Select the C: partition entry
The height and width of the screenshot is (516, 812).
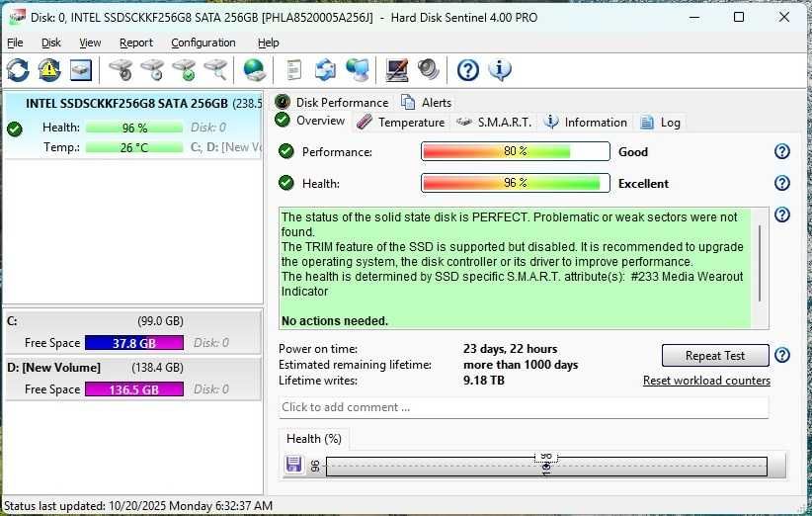(133, 332)
